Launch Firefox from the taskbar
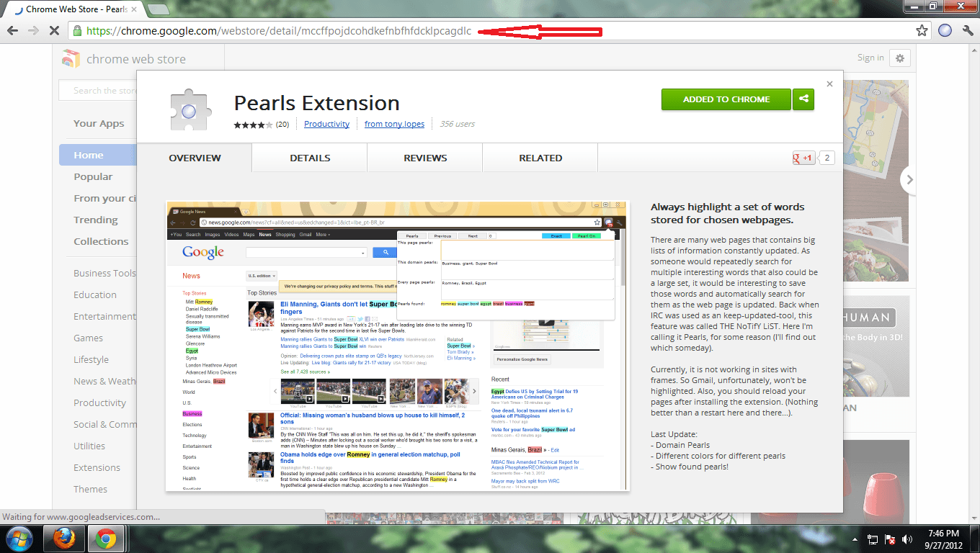The height and width of the screenshot is (553, 980). [64, 538]
